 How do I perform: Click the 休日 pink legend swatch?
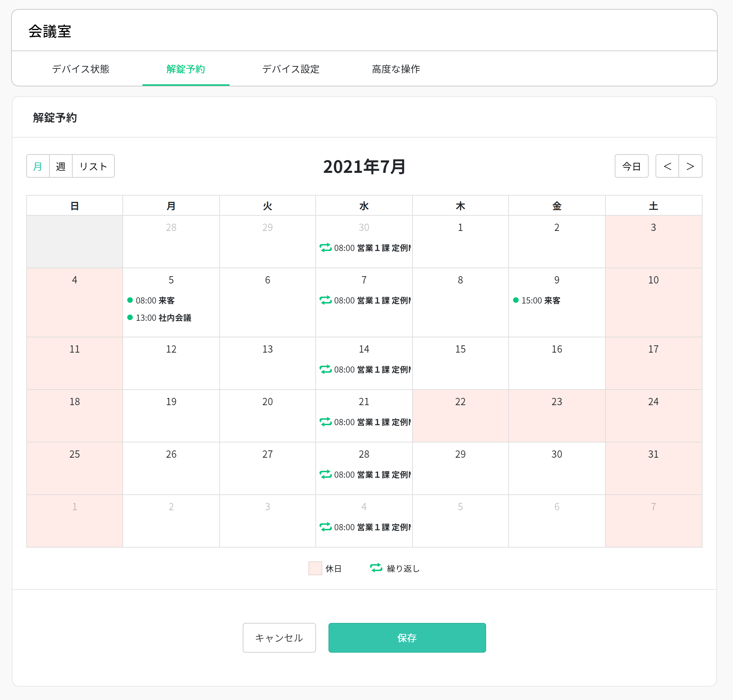(315, 568)
